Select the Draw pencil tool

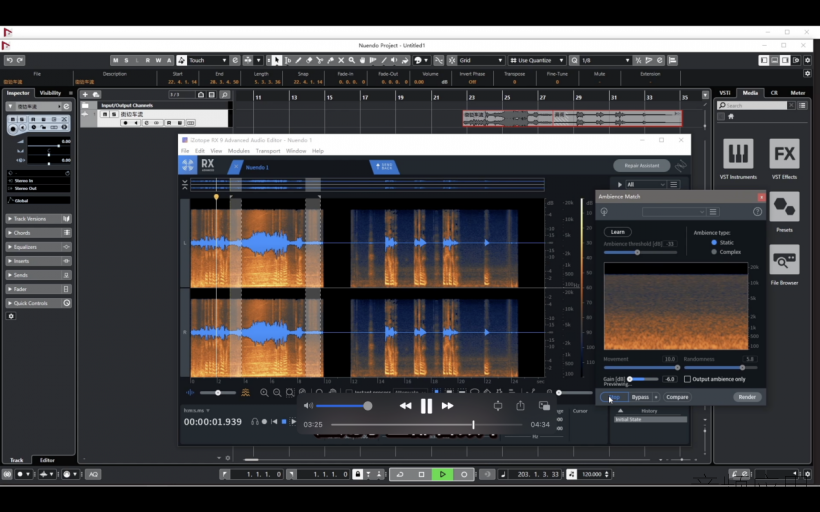coord(299,60)
